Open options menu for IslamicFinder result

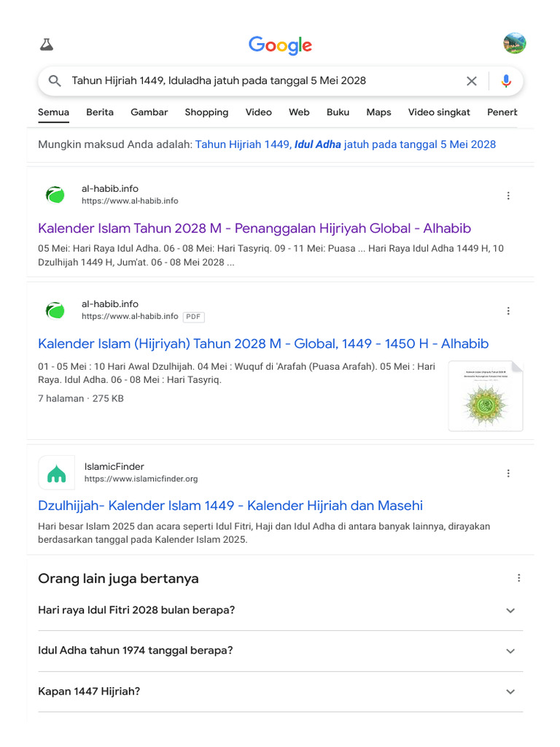pyautogui.click(x=508, y=473)
